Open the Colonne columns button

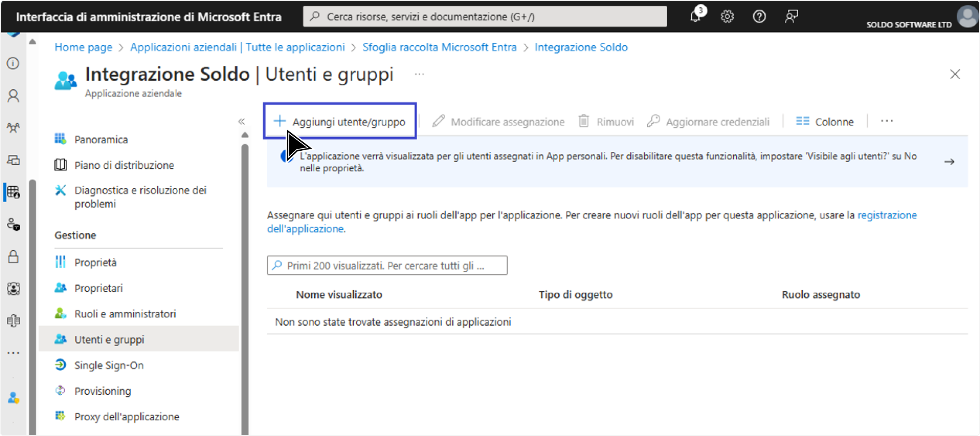tap(825, 122)
